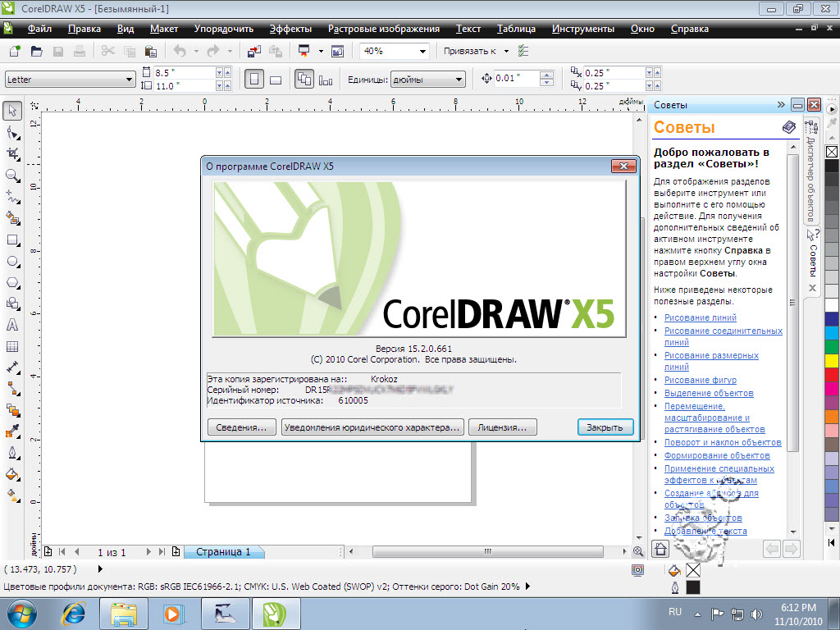
Task: Pick the yellow palette swatch
Action: point(832,361)
